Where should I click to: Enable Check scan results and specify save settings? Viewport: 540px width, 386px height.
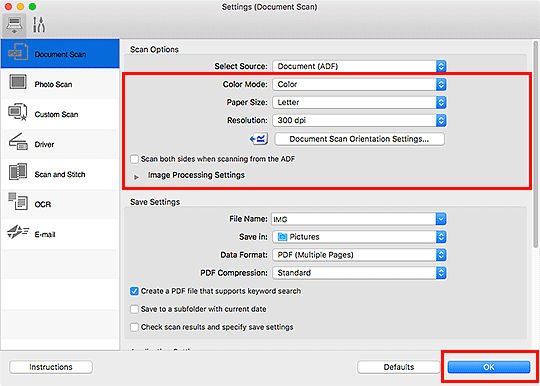point(134,327)
